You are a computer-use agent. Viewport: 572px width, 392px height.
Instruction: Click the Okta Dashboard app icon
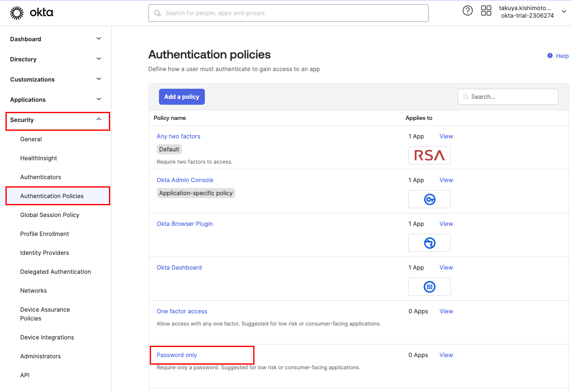click(x=429, y=287)
